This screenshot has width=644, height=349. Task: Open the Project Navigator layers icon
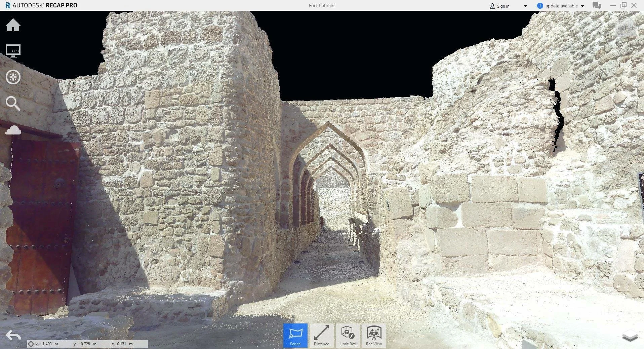[630, 336]
